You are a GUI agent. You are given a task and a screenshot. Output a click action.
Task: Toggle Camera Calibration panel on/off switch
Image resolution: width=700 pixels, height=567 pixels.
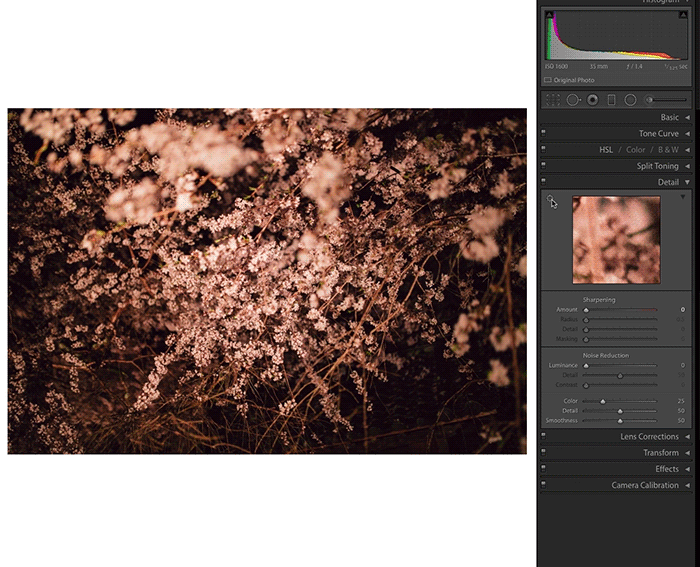(543, 484)
